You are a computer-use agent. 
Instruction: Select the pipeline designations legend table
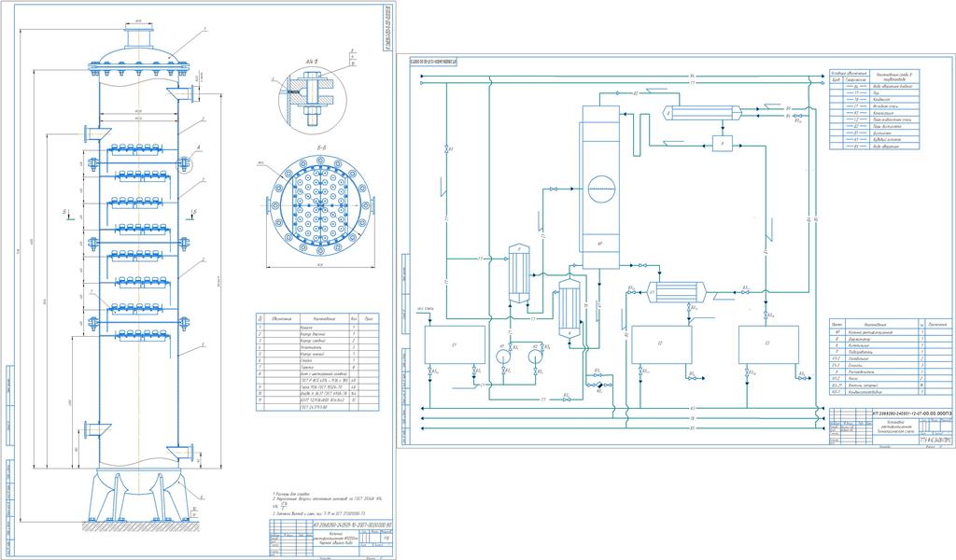coord(874,109)
